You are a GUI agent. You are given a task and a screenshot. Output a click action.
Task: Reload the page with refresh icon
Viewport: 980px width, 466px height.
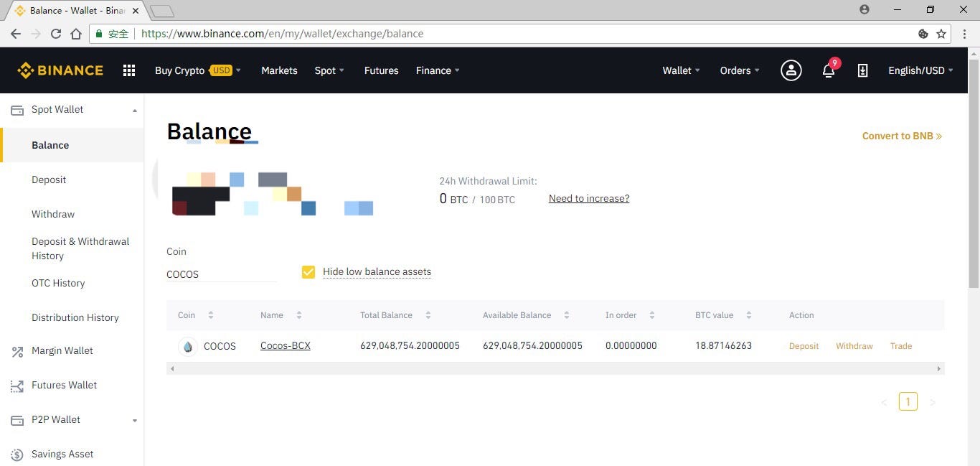[x=56, y=34]
